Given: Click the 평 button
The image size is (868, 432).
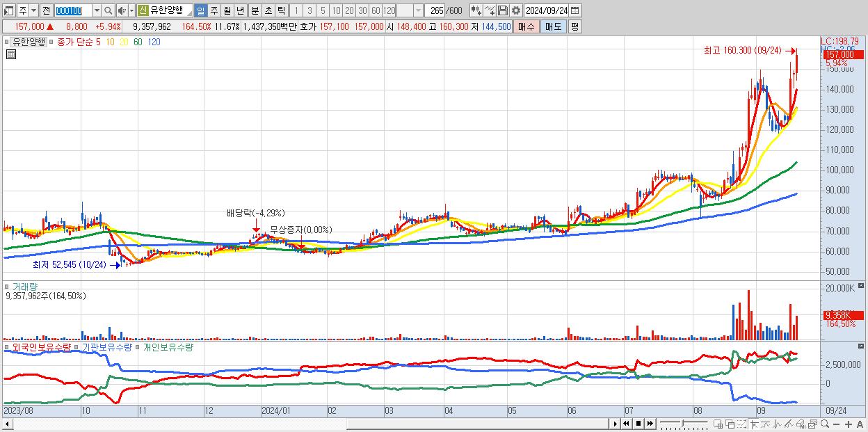Looking at the screenshot, I should 574,26.
